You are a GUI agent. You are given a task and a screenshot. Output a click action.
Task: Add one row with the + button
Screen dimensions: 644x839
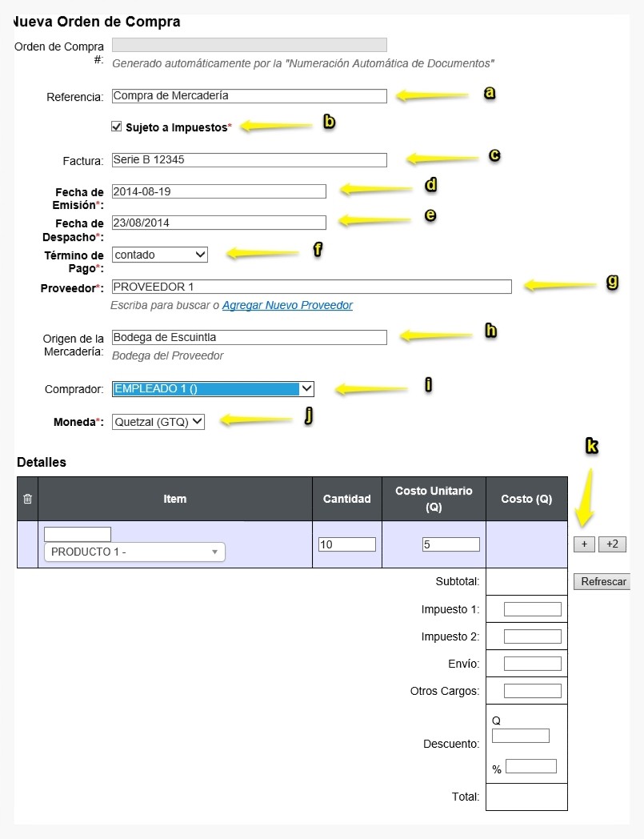584,544
